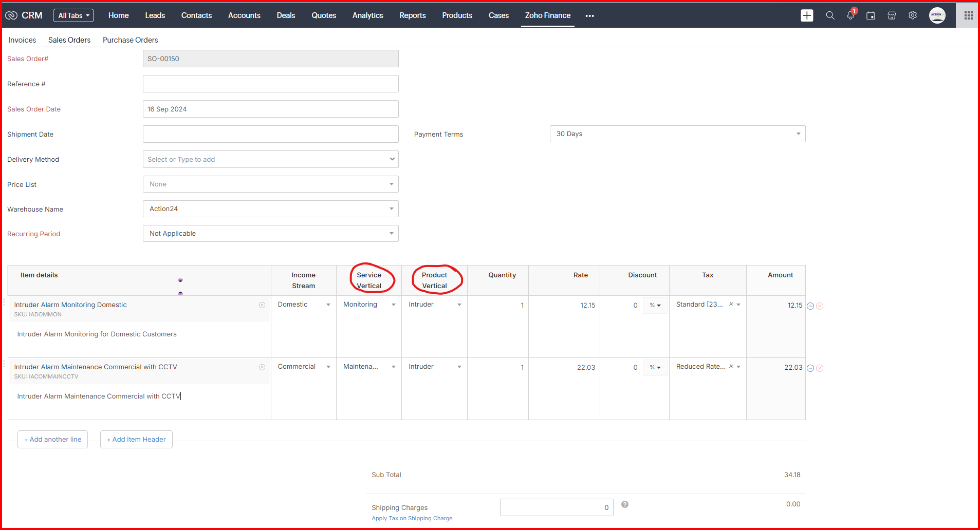
Task: Open the Recurring Period dropdown
Action: coord(270,234)
